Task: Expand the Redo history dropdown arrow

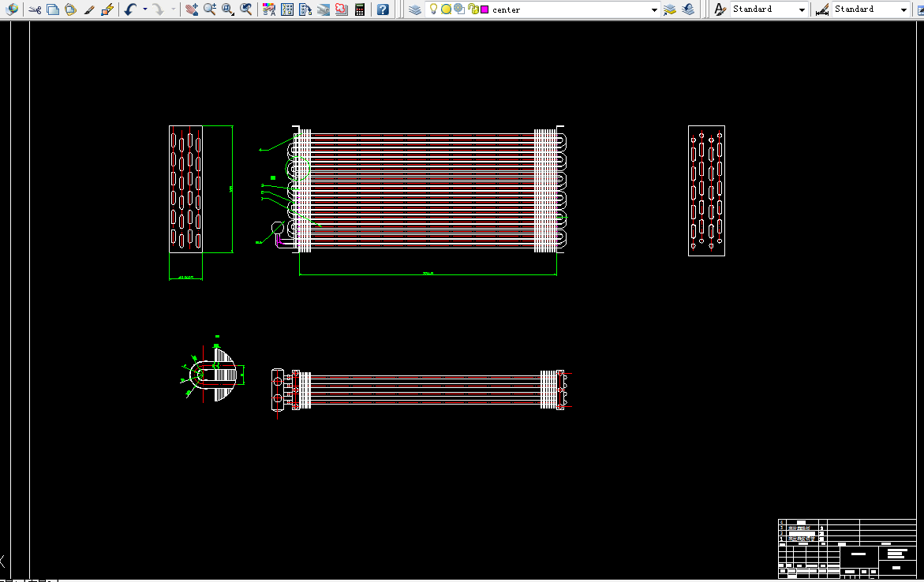Action: pos(174,9)
